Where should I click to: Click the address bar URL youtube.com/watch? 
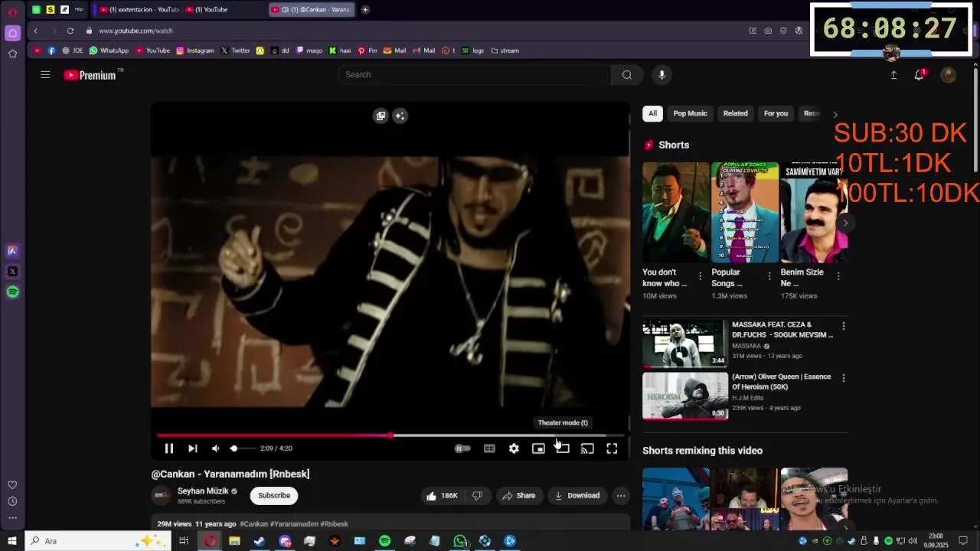coord(136,31)
